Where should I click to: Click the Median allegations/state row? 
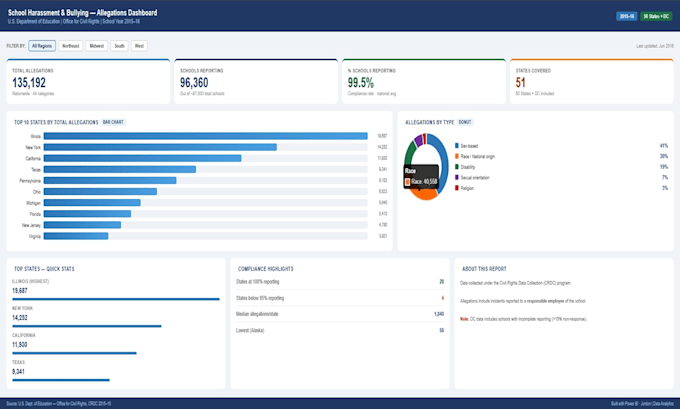[340, 314]
